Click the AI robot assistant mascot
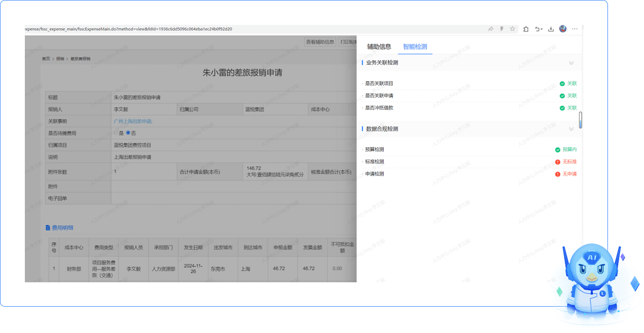Viewport: 644px width, 333px height. point(590,282)
